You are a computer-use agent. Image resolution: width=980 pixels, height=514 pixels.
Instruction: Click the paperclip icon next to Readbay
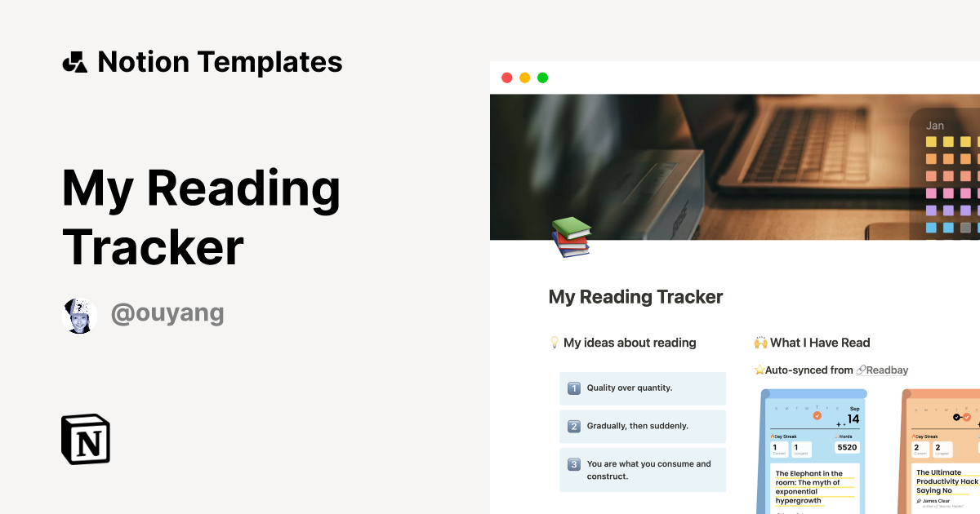pos(861,370)
